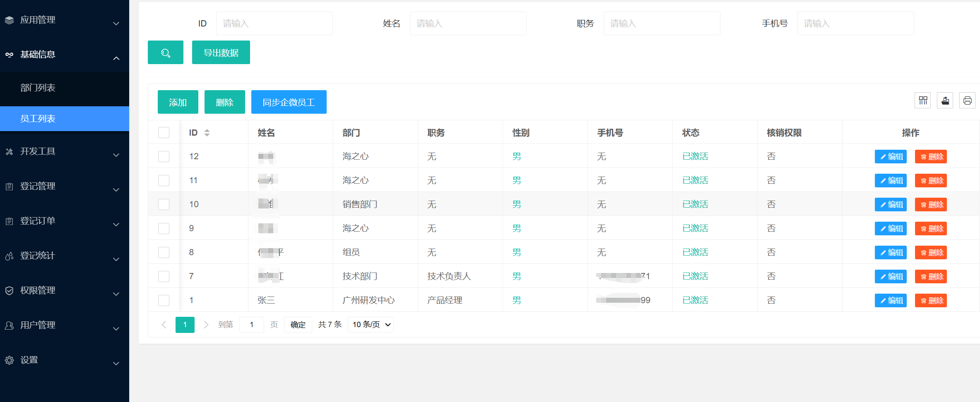
Task: Check the row with ID 8
Action: point(164,252)
